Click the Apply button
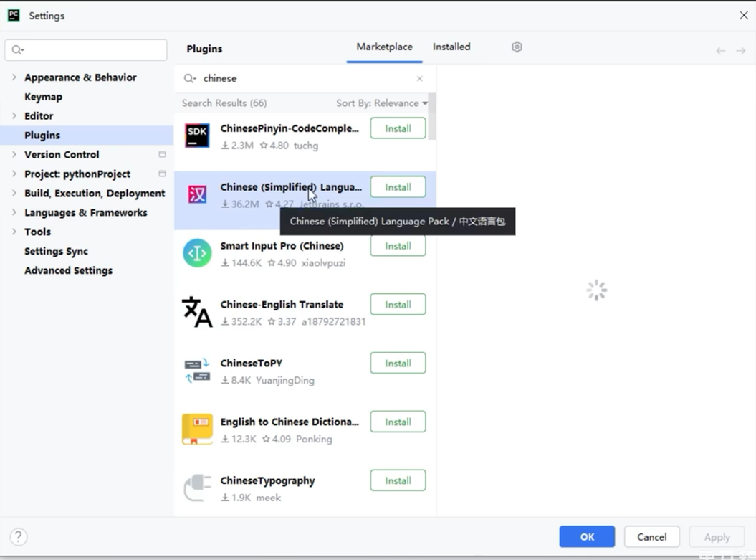 717,537
